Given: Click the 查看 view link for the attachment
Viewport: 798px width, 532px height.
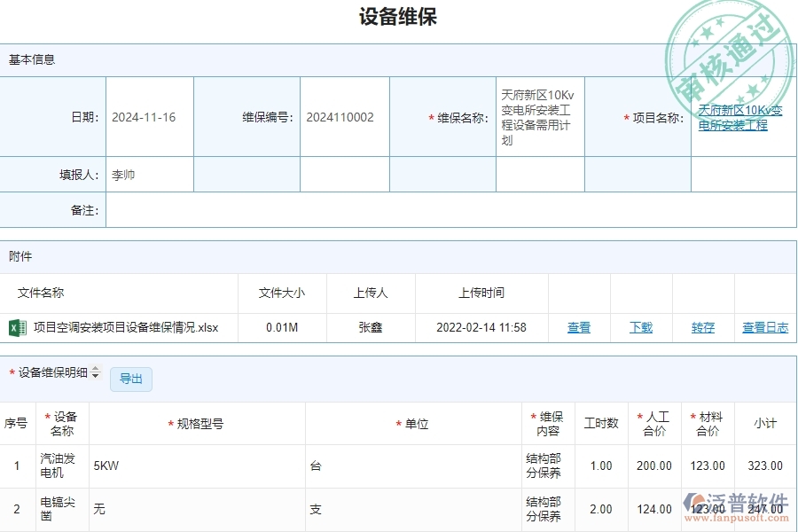Looking at the screenshot, I should [578, 327].
